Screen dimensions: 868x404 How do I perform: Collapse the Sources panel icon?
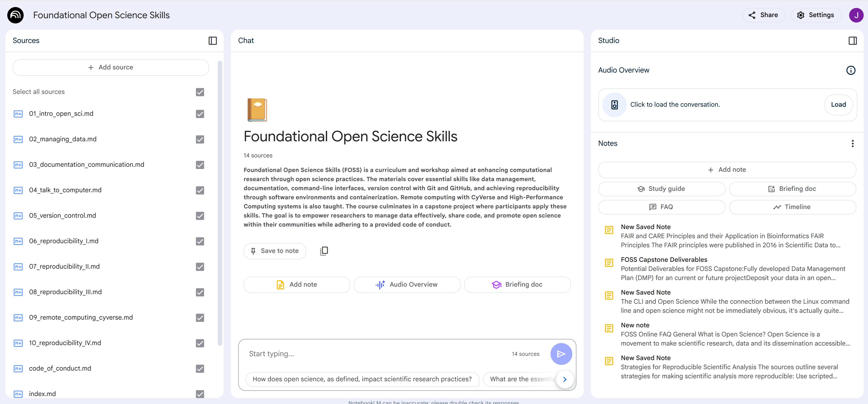(x=212, y=41)
